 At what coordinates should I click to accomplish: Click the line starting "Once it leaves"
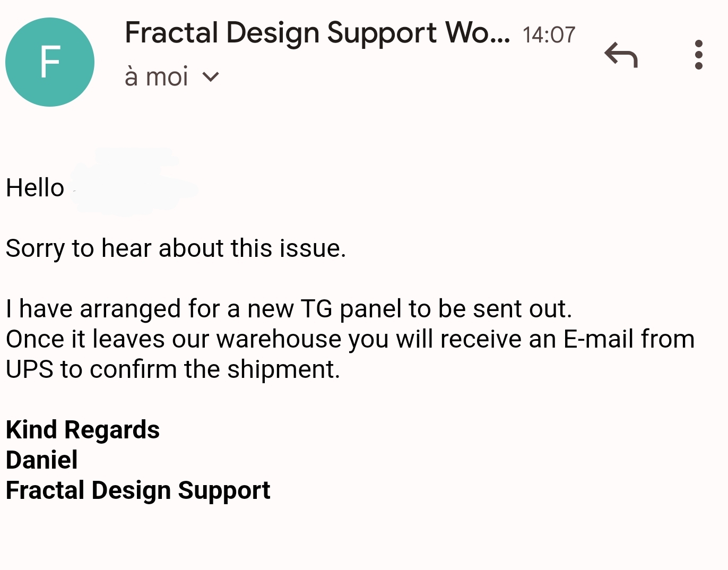click(x=350, y=339)
